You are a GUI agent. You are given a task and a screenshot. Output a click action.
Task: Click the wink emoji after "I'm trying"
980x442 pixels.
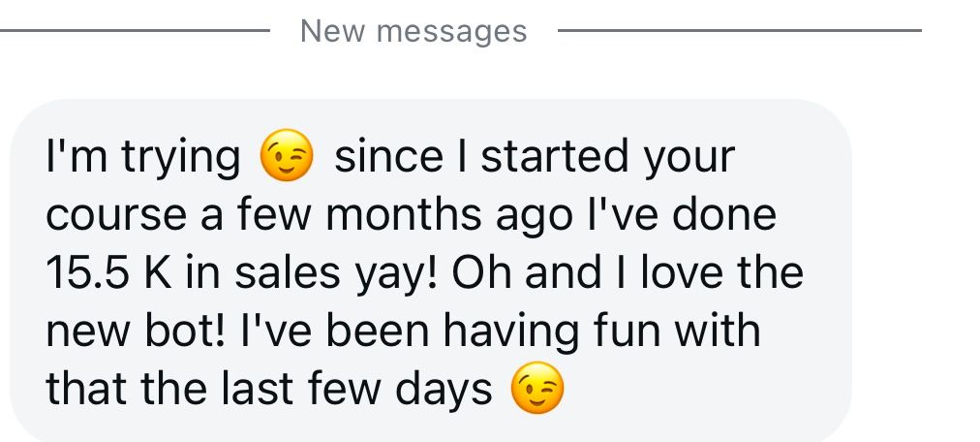[x=288, y=159]
